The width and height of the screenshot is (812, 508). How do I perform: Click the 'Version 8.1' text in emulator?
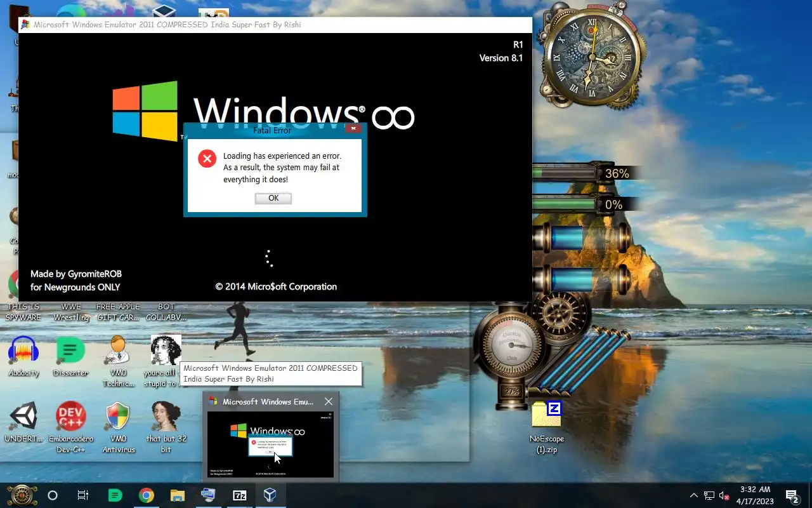[501, 58]
